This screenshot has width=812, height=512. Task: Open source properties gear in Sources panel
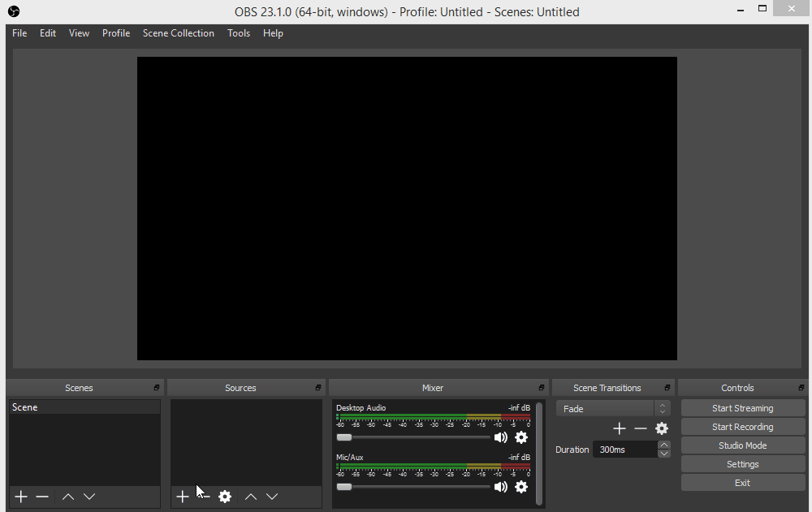[x=225, y=497]
